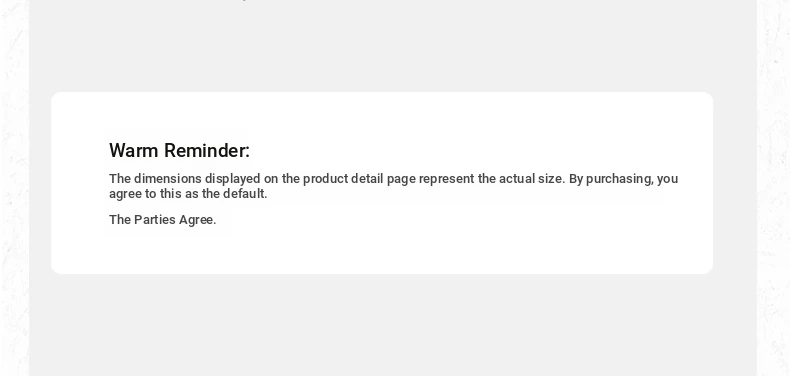Click the phrase "product detail page"
790x376 pixels.
359,179
